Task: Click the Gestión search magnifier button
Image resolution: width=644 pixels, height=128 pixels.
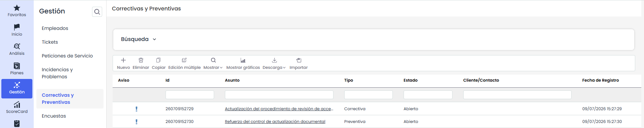Action: coord(97,12)
